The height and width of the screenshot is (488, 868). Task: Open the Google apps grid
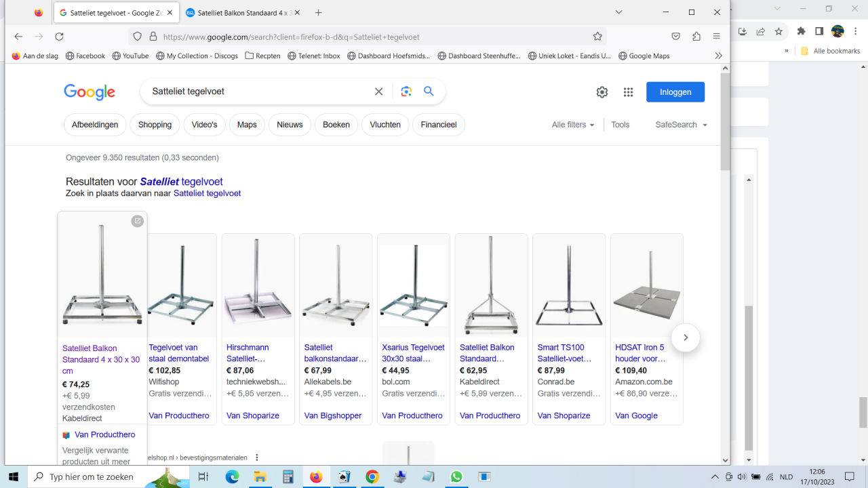(628, 92)
